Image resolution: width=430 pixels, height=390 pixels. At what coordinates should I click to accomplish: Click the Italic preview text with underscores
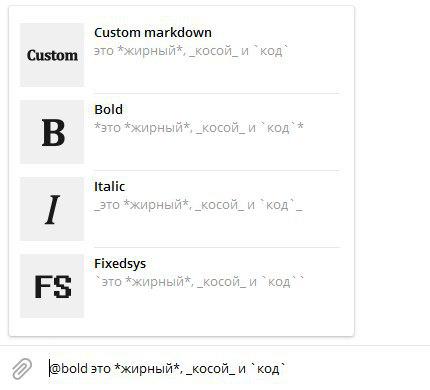(x=198, y=205)
